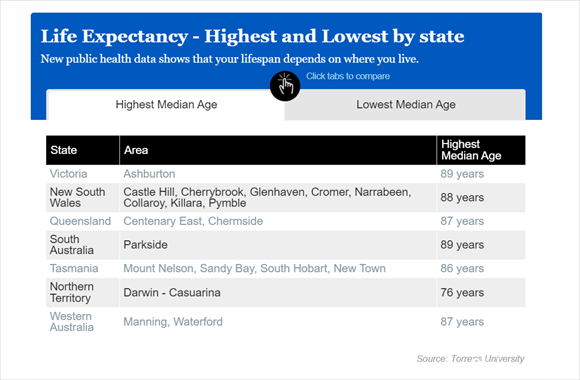The width and height of the screenshot is (580, 380).
Task: Click the Source: Torrens University credit
Action: pyautogui.click(x=471, y=359)
